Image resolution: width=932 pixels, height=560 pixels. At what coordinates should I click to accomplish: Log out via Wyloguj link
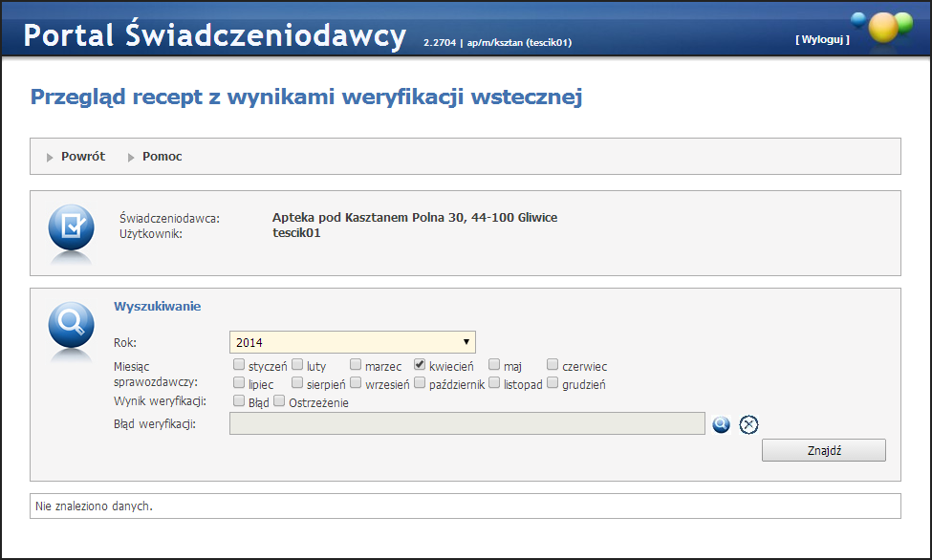point(823,40)
